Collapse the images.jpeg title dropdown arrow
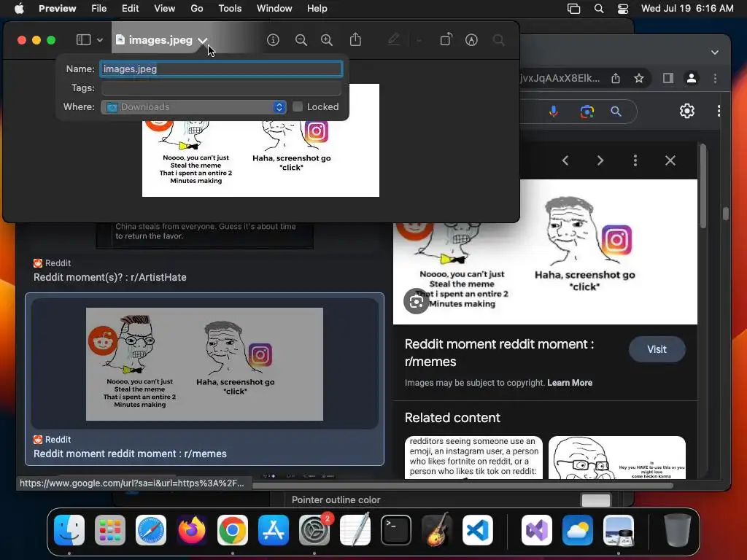Screen dimensions: 747x560 point(203,41)
